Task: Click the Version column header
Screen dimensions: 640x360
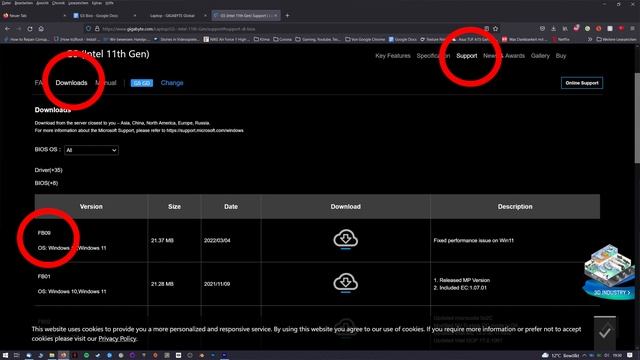Action: point(91,207)
